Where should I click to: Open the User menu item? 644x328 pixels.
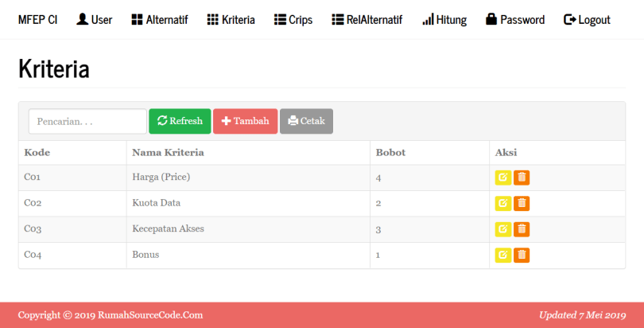point(94,20)
